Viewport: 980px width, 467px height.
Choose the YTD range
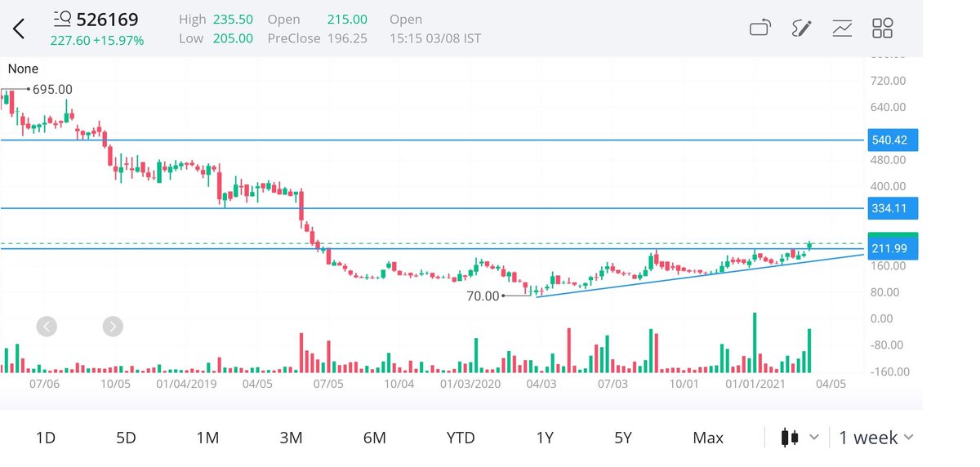tap(461, 438)
